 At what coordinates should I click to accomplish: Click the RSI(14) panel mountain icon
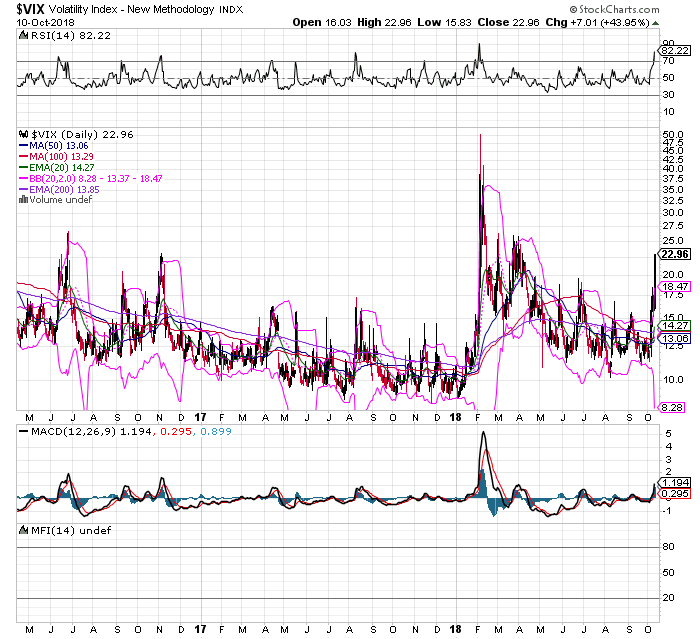24,35
